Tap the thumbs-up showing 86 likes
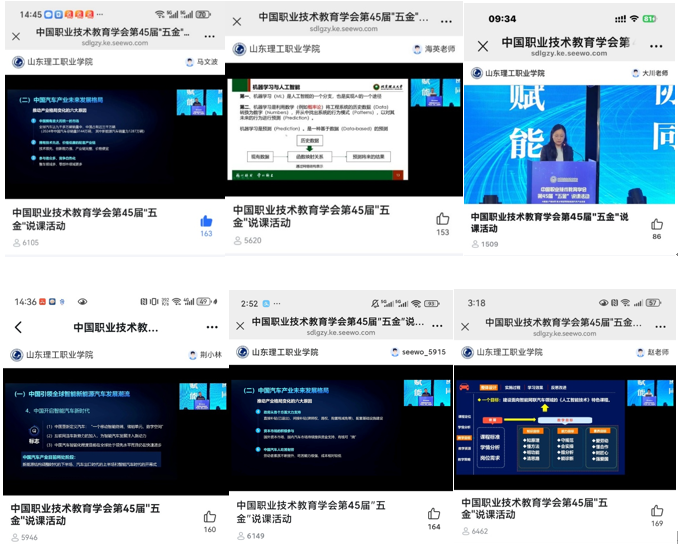 [x=657, y=225]
